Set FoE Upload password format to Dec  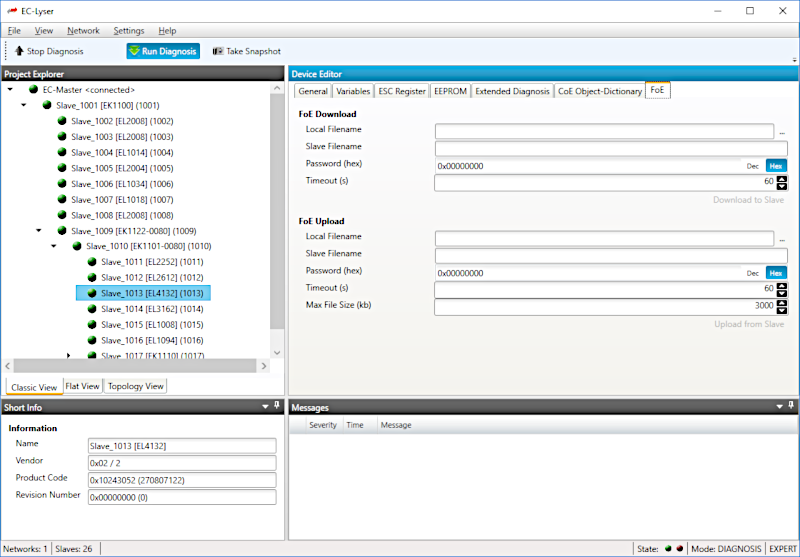click(753, 273)
